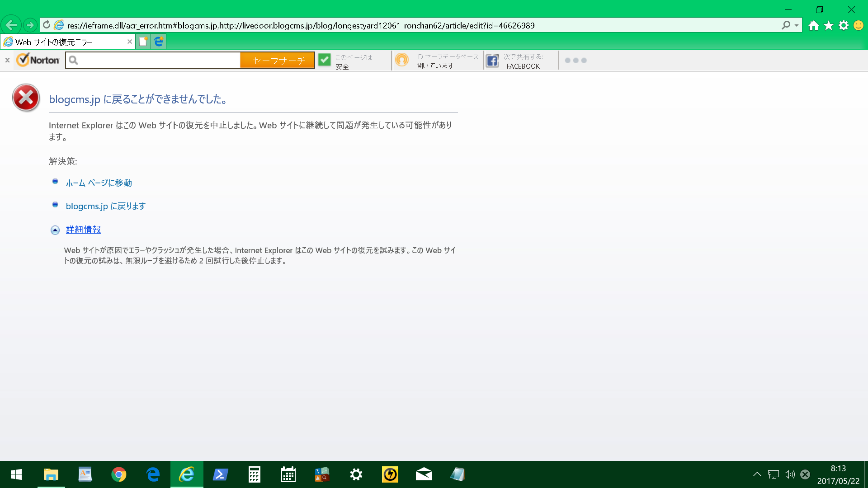
Task: Expand the address bar search dropdown arrow
Action: (797, 26)
